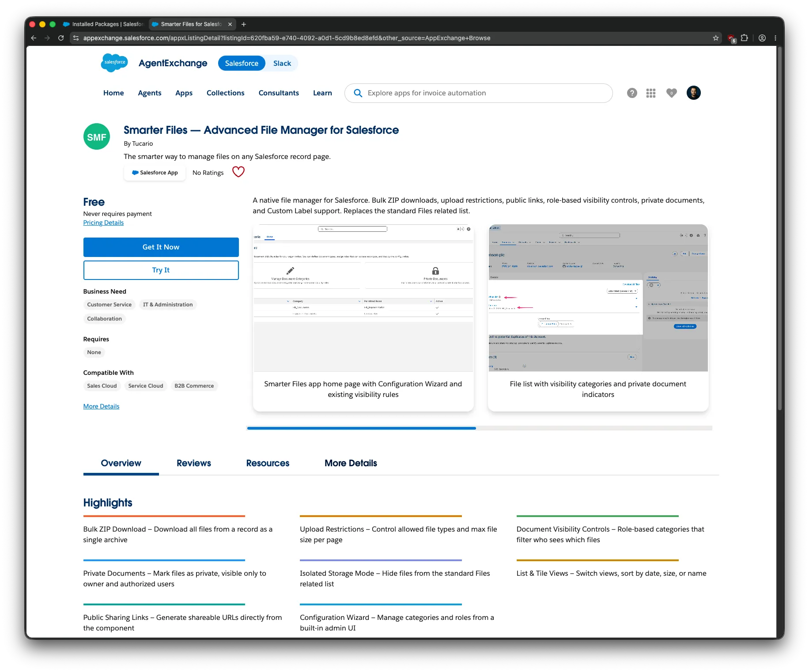
Task: View site information icon in address bar
Action: coord(76,38)
